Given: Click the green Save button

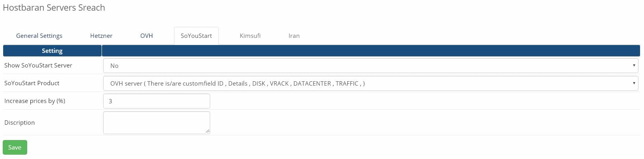Looking at the screenshot, I should [x=15, y=147].
